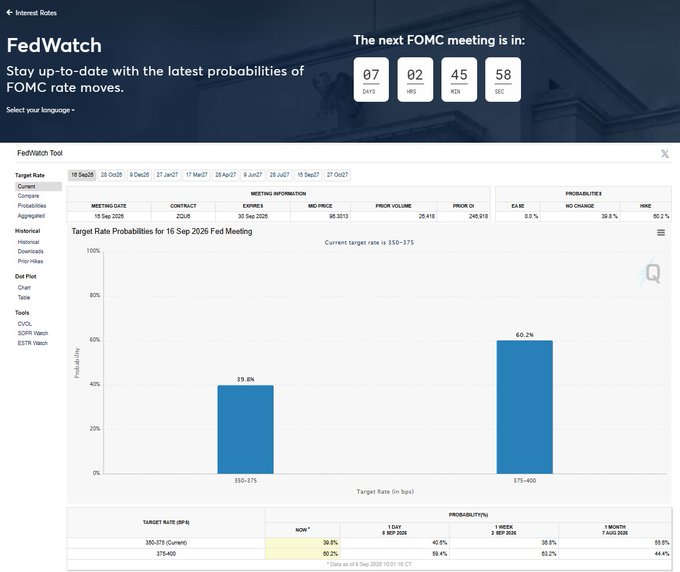The height and width of the screenshot is (572, 680).
Task: Click the 30 Sep 2026 expires cell
Action: (x=253, y=216)
